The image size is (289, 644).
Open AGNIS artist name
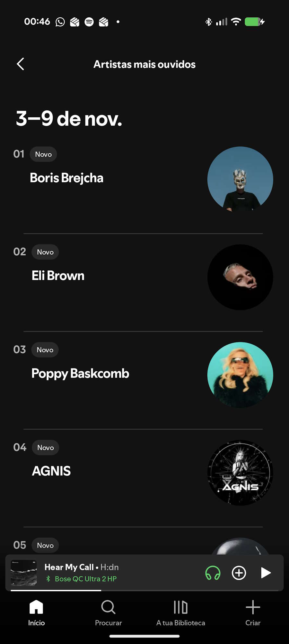pyautogui.click(x=51, y=471)
